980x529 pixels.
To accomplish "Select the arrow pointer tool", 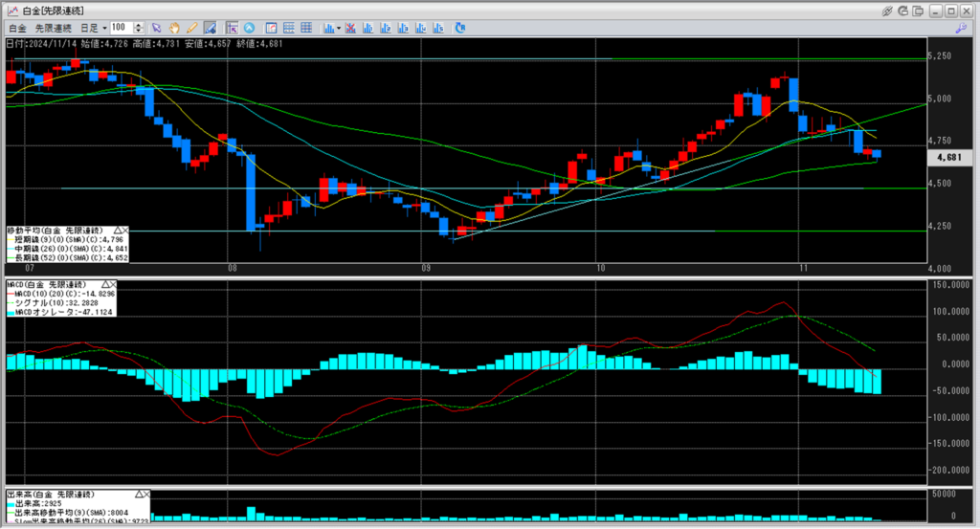I will coord(157,28).
